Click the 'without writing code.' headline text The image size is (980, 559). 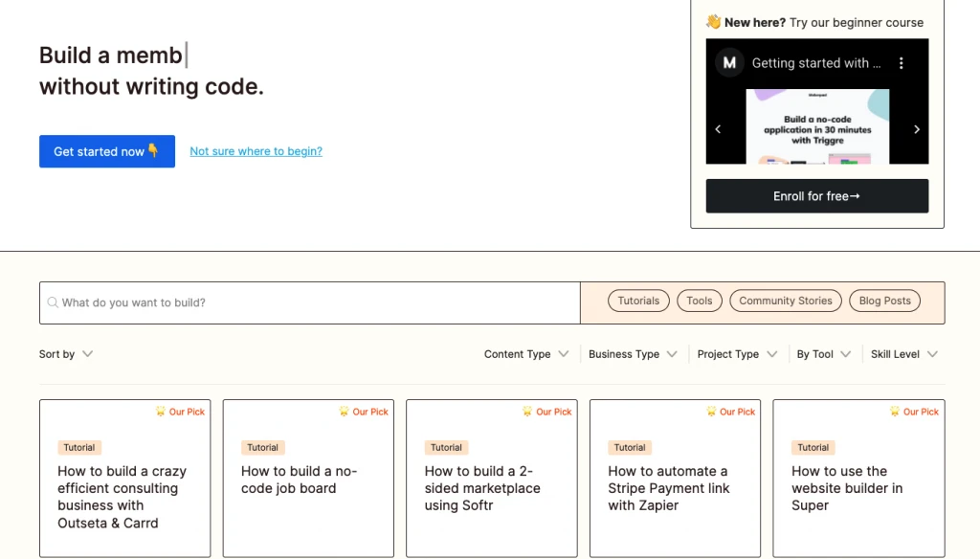(x=152, y=86)
